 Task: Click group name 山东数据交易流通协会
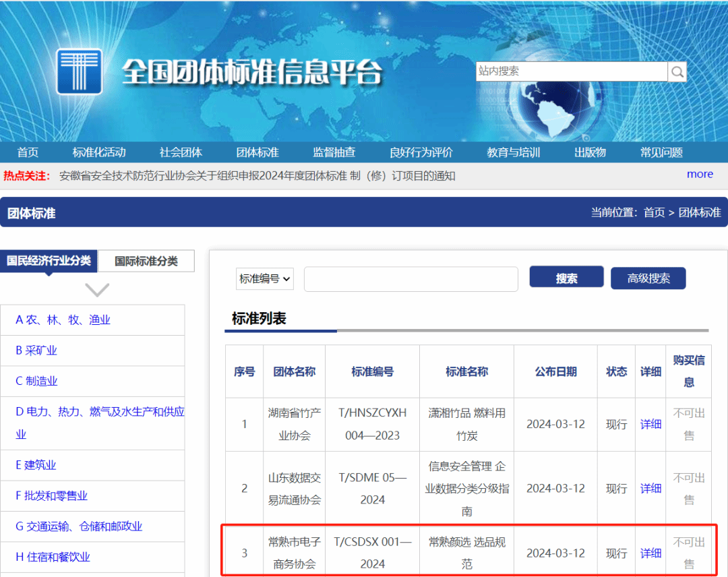295,488
